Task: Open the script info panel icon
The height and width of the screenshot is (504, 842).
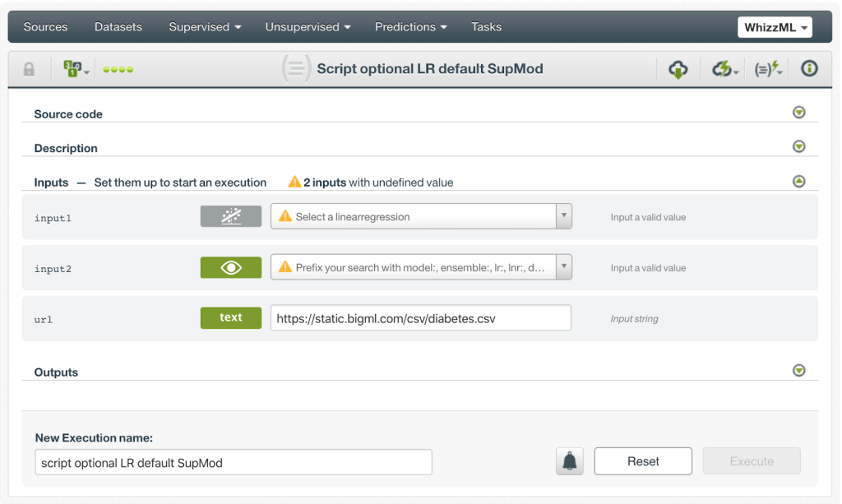Action: coord(809,69)
